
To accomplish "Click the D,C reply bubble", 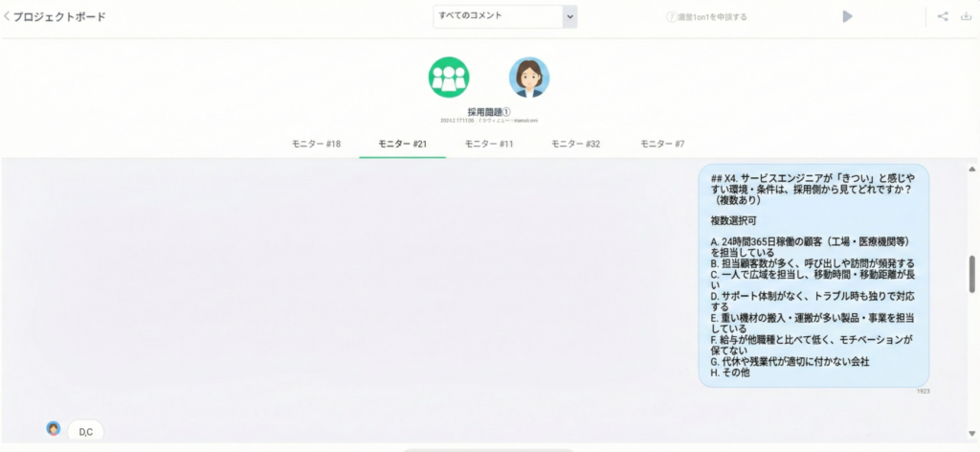I will coord(86,432).
